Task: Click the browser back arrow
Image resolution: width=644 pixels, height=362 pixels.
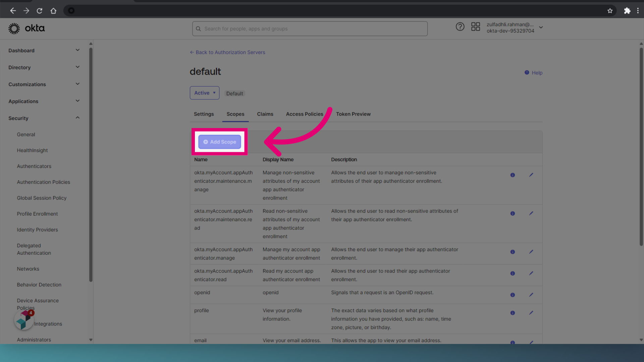Action: [x=13, y=11]
